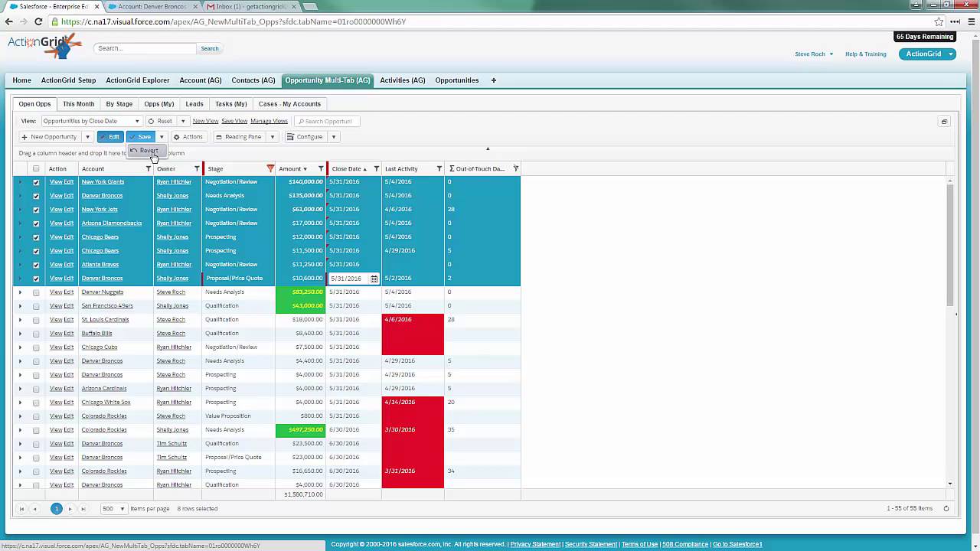Go to the last page of items
The height and width of the screenshot is (551, 980).
83,508
